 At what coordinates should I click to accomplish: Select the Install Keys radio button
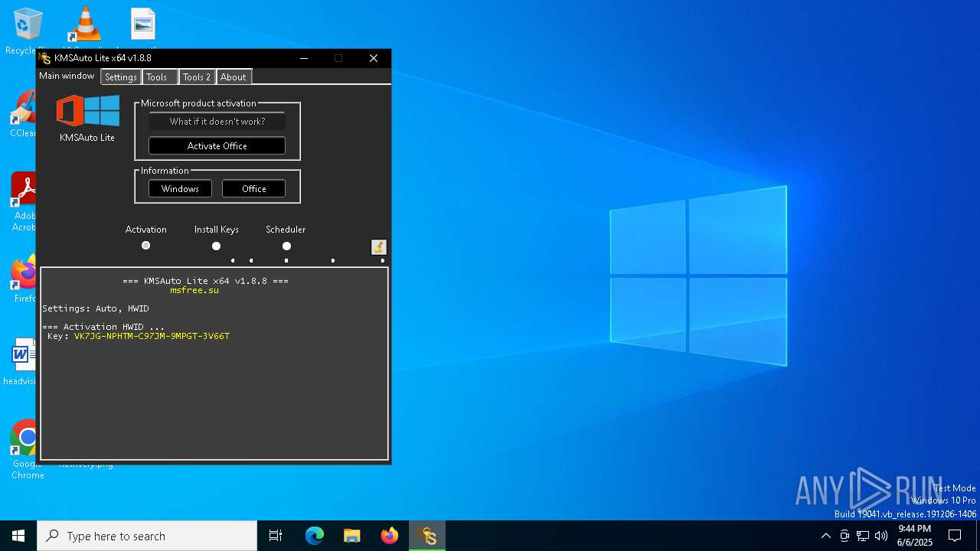[x=216, y=246]
